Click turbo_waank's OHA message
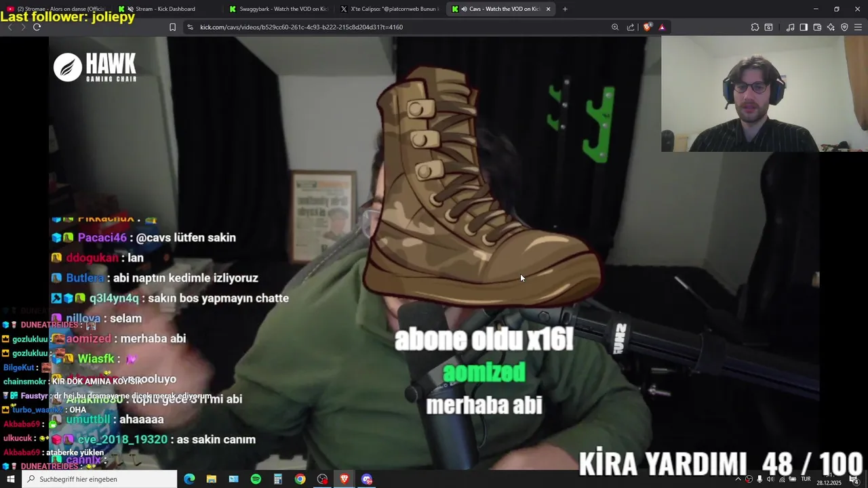 pos(45,410)
